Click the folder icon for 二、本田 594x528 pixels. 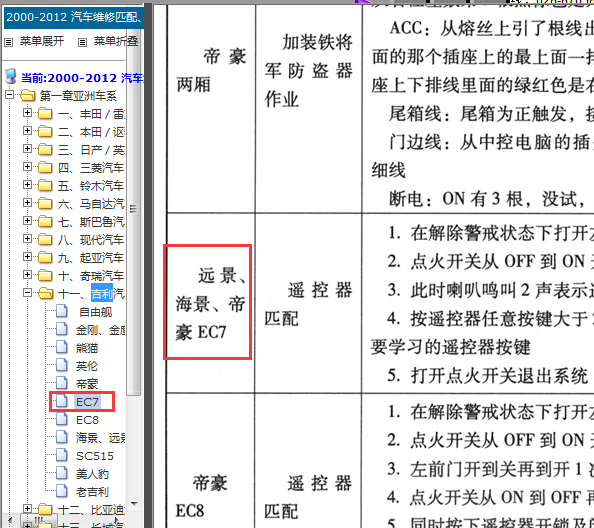(x=45, y=131)
